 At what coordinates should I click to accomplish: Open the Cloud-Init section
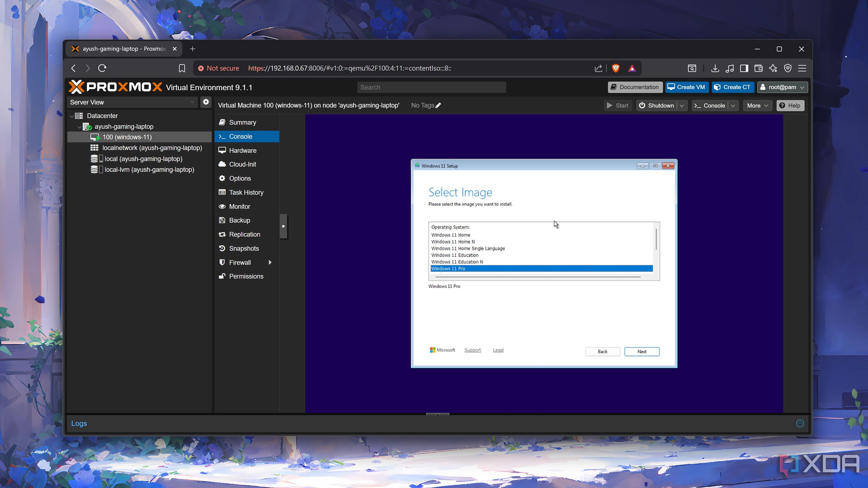(247, 164)
